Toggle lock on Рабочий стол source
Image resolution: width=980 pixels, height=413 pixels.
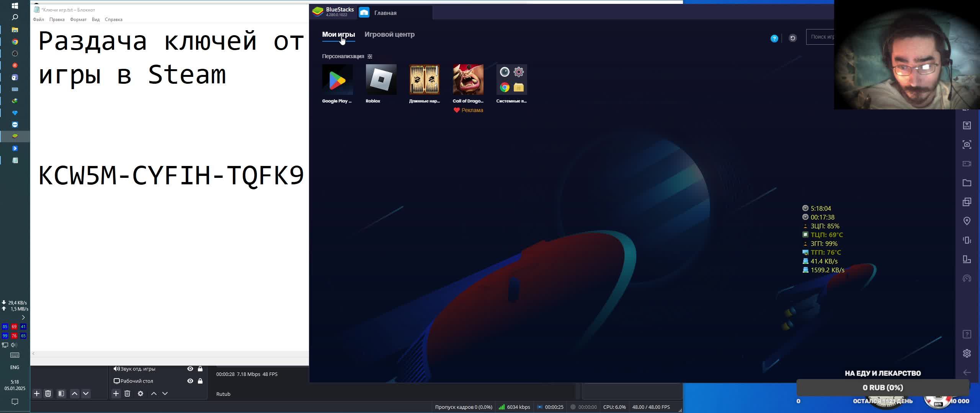200,381
